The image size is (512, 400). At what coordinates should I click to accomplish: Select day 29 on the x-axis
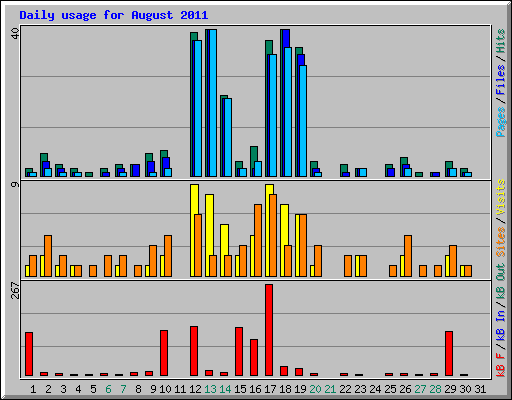coord(450,389)
